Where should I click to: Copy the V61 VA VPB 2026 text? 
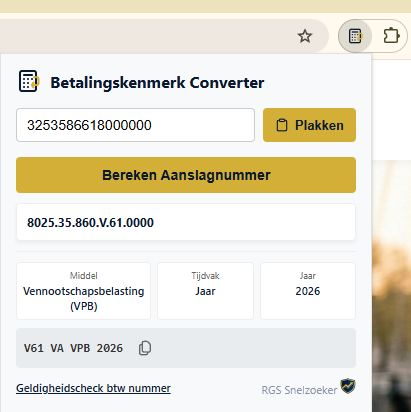(145, 348)
